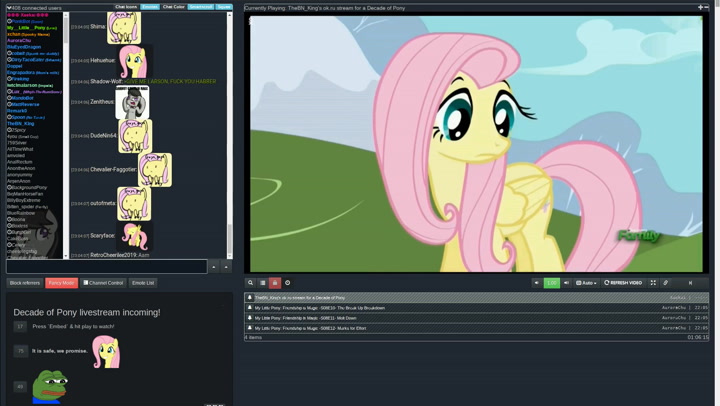Open the playlist list view icon
Image resolution: width=720 pixels, height=406 pixels.
coord(263,283)
